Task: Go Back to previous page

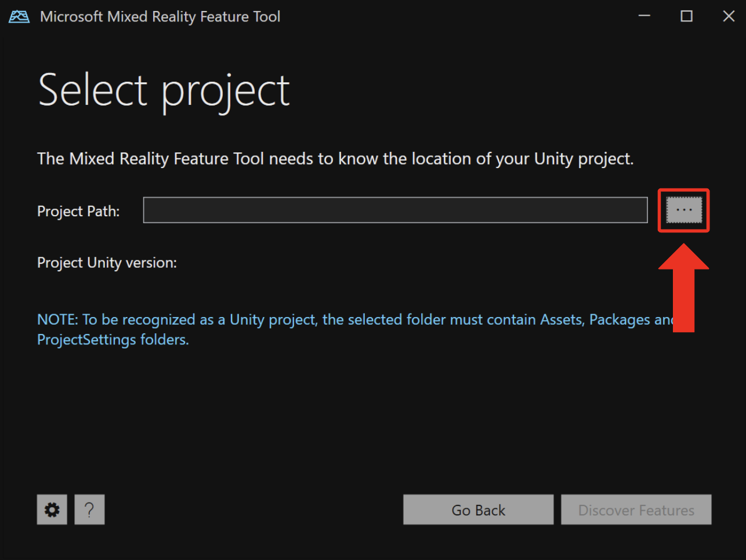Action: 479,510
